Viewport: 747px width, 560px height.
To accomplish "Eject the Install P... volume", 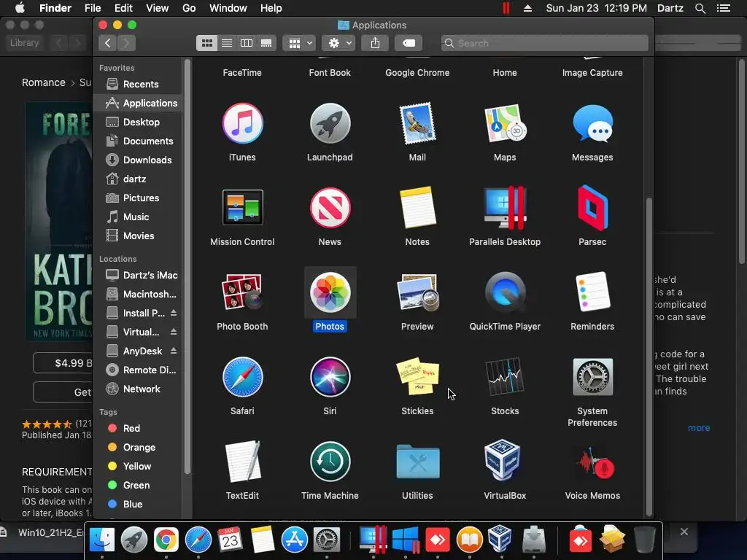I will [x=174, y=313].
